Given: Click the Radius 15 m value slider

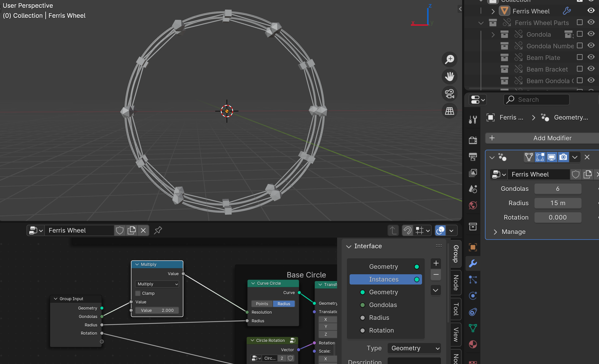Looking at the screenshot, I should point(558,203).
